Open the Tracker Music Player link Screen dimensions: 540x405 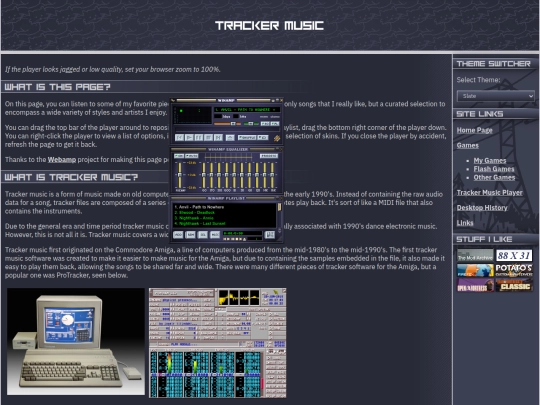click(489, 193)
